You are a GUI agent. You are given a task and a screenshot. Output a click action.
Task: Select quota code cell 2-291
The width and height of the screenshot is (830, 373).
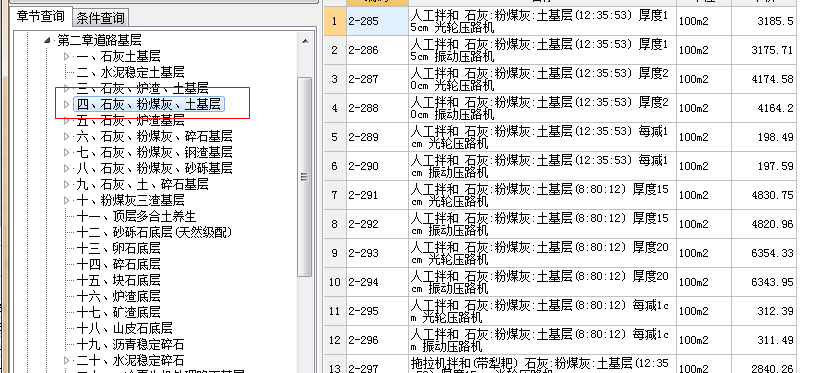click(377, 195)
